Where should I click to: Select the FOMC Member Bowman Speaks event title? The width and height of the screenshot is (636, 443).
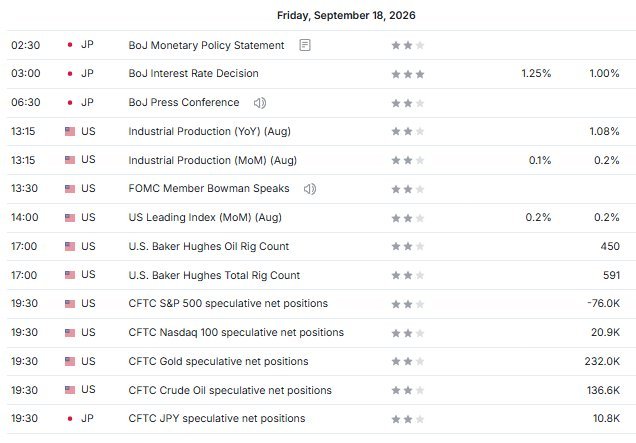209,189
